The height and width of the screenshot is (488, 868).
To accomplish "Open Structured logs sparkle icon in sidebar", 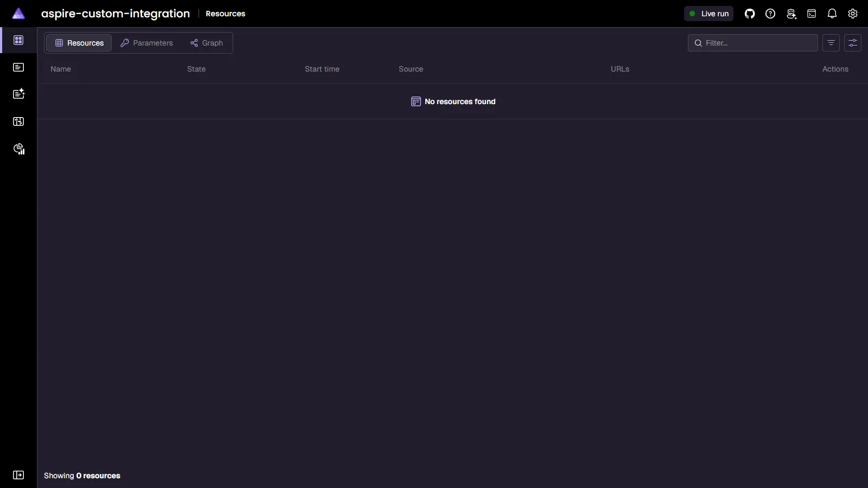I will (x=18, y=94).
